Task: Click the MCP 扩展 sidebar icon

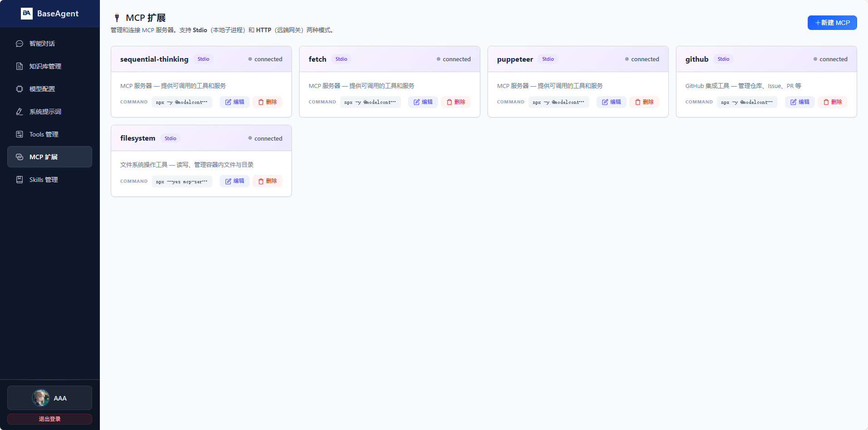Action: pyautogui.click(x=20, y=157)
